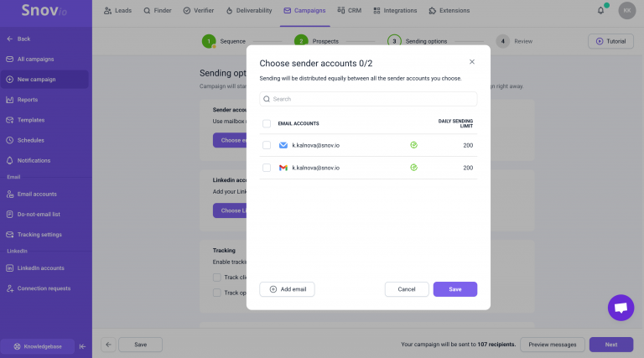The height and width of the screenshot is (358, 644).
Task: Save selected sender accounts
Action: (455, 289)
